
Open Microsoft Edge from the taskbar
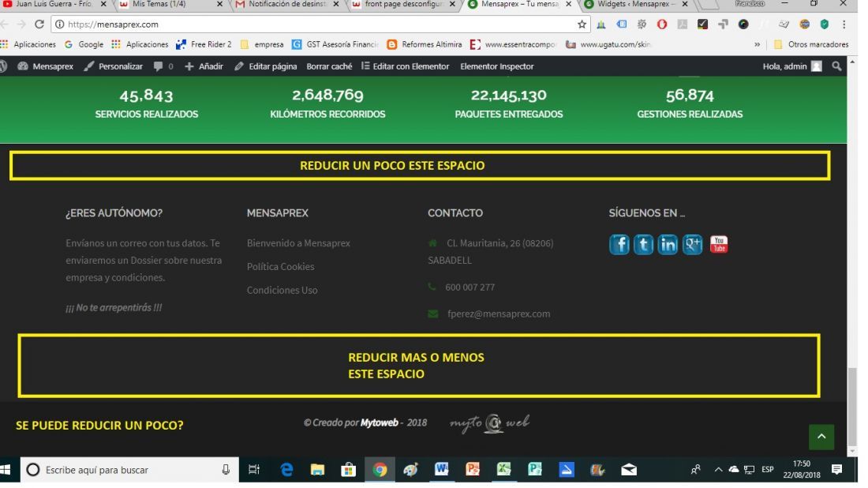click(x=286, y=470)
